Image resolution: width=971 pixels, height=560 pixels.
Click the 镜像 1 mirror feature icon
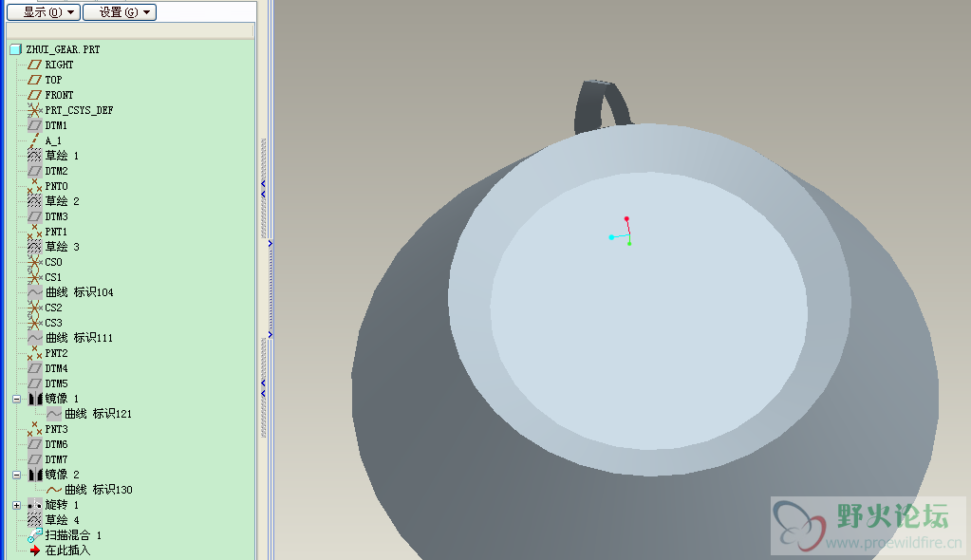[35, 399]
